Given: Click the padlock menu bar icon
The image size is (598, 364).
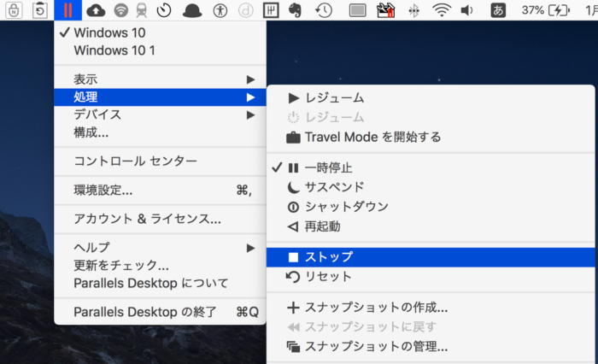Looking at the screenshot, I should (14, 10).
